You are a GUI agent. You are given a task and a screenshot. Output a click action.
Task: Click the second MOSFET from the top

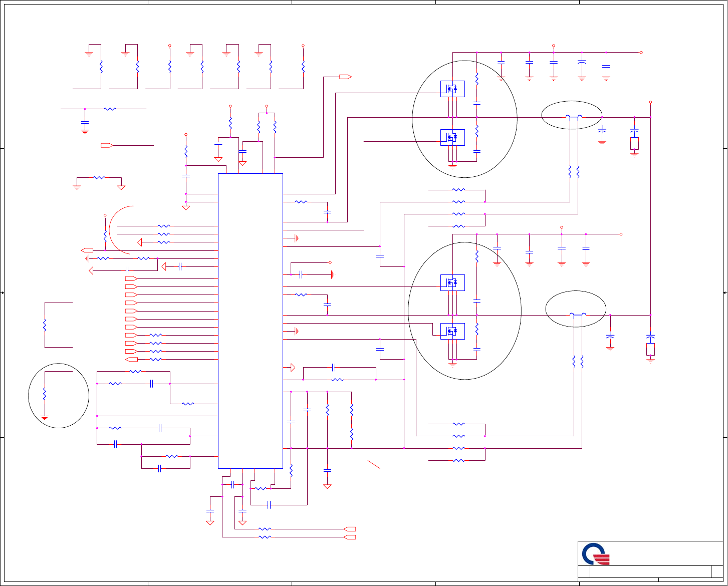click(452, 137)
